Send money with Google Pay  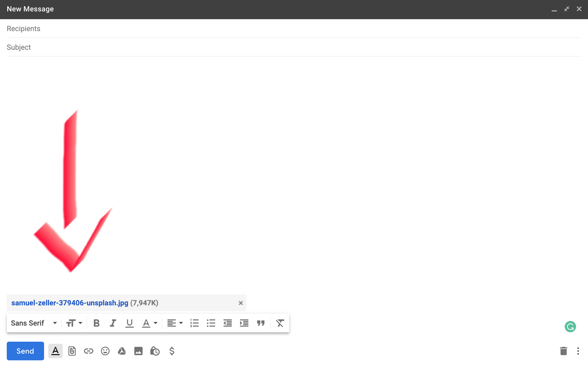(x=171, y=351)
